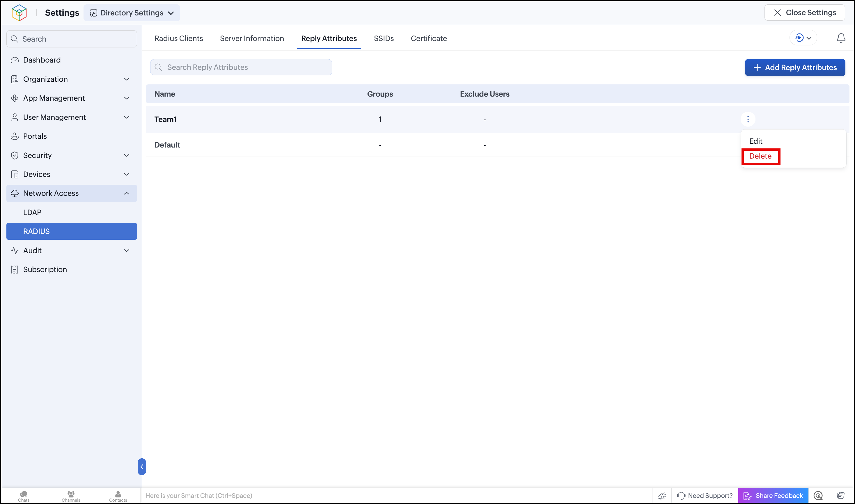This screenshot has width=855, height=504.
Task: Click the Organization building icon
Action: point(15,79)
